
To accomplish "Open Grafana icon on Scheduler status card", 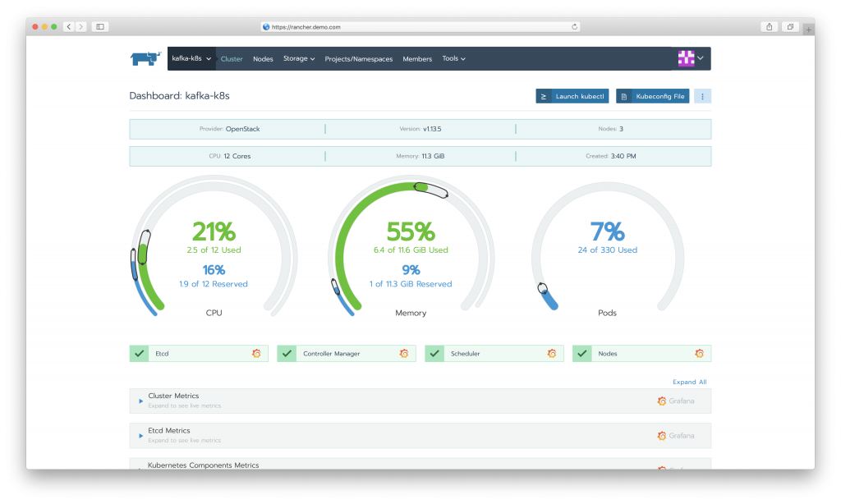I will click(551, 353).
